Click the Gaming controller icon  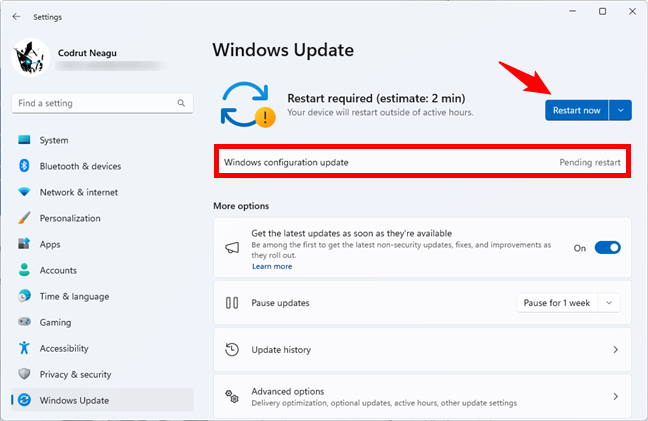(24, 321)
